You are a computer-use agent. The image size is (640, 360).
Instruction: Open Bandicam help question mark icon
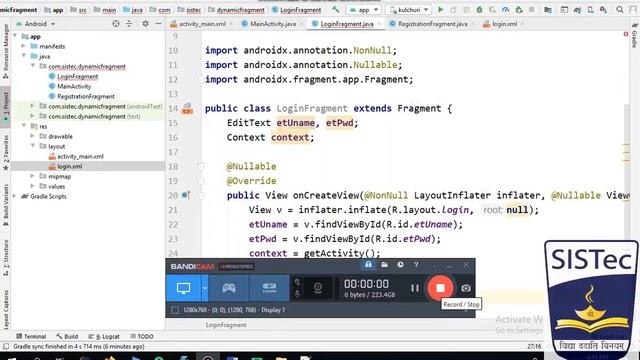click(x=416, y=265)
